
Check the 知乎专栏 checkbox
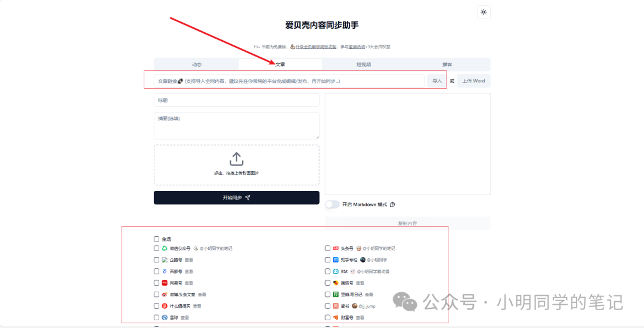tap(327, 260)
